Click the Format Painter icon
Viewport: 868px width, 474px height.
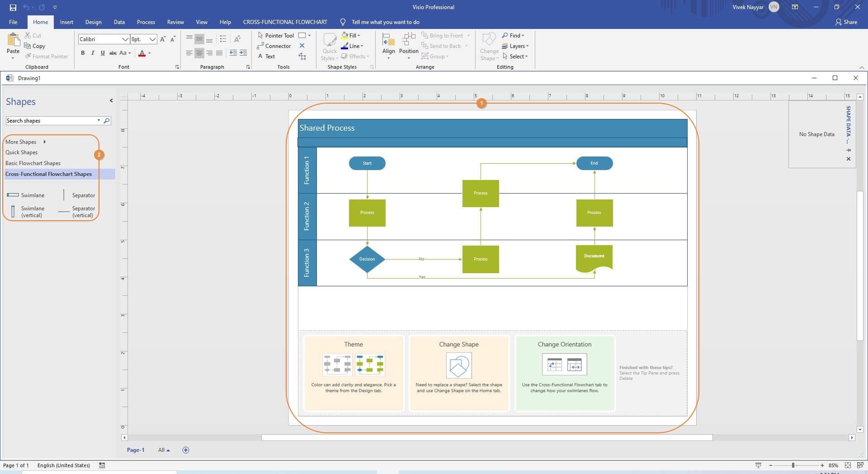click(28, 56)
